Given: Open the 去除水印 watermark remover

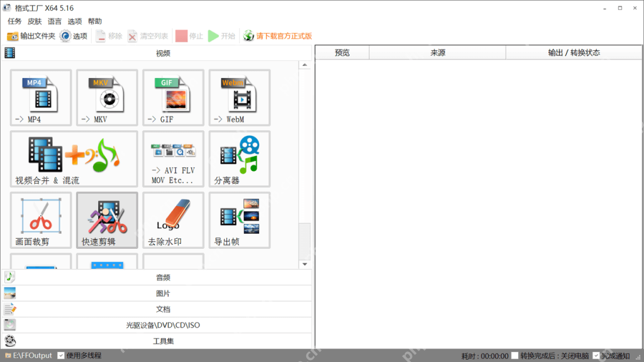Looking at the screenshot, I should (x=173, y=220).
